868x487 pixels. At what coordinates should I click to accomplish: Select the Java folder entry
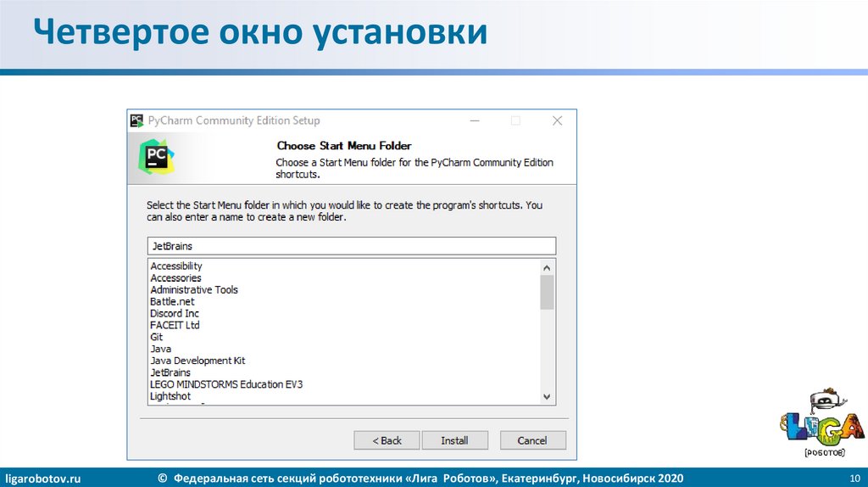pyautogui.click(x=160, y=349)
